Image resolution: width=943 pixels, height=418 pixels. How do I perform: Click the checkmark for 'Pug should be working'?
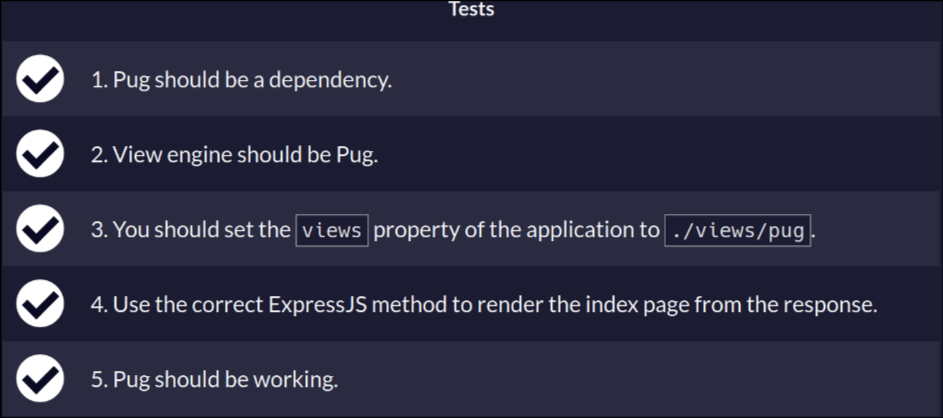[40, 379]
